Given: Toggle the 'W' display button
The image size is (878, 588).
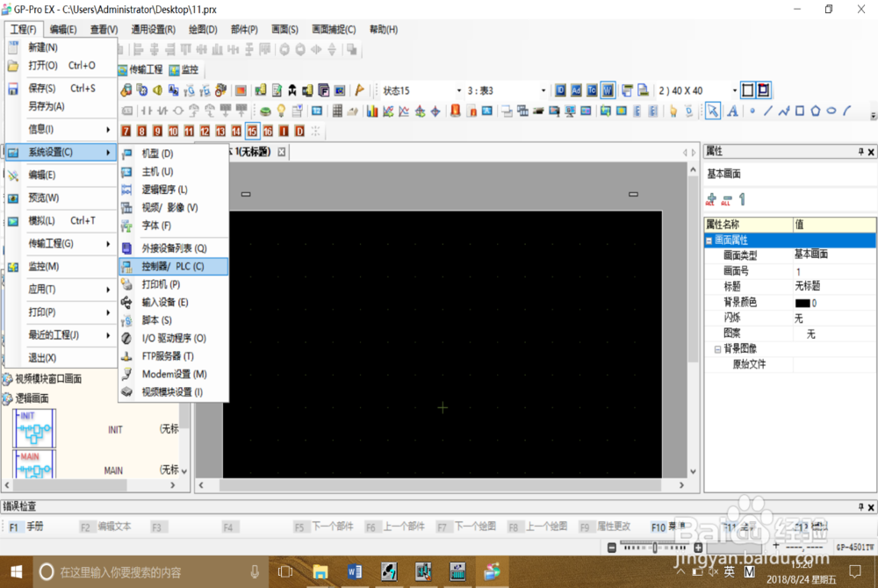Looking at the screenshot, I should click(608, 90).
